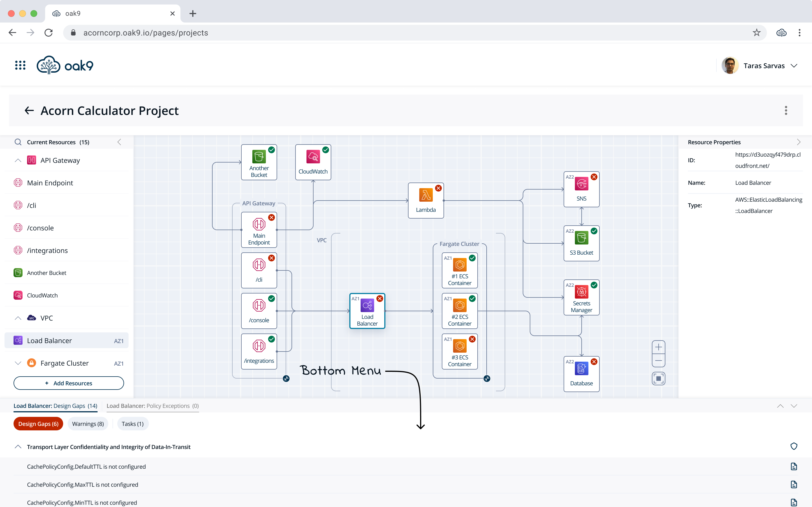The height and width of the screenshot is (507, 812).
Task: Go back using the project title arrow
Action: 29,111
